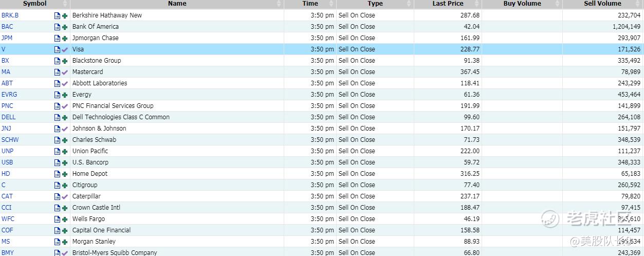Open the document icon for CAT
Viewport: 644px width, 256px height.
coord(57,196)
